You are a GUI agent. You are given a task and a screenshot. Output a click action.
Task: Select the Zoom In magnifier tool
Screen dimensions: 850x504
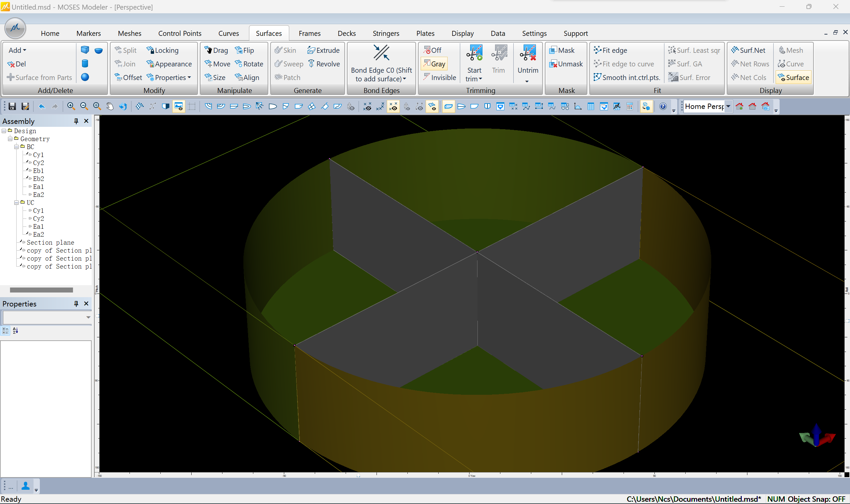(71, 107)
